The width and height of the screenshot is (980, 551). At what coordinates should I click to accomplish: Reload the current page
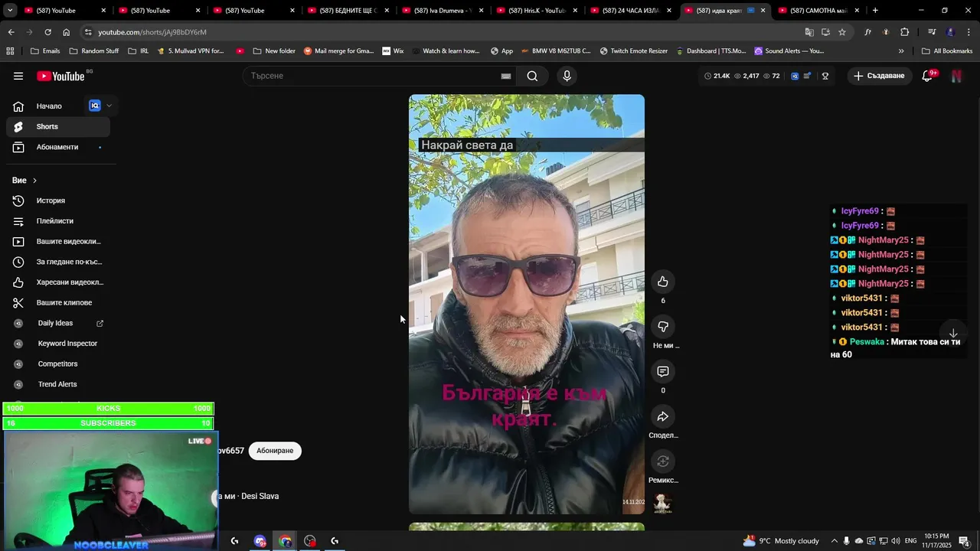pos(47,32)
